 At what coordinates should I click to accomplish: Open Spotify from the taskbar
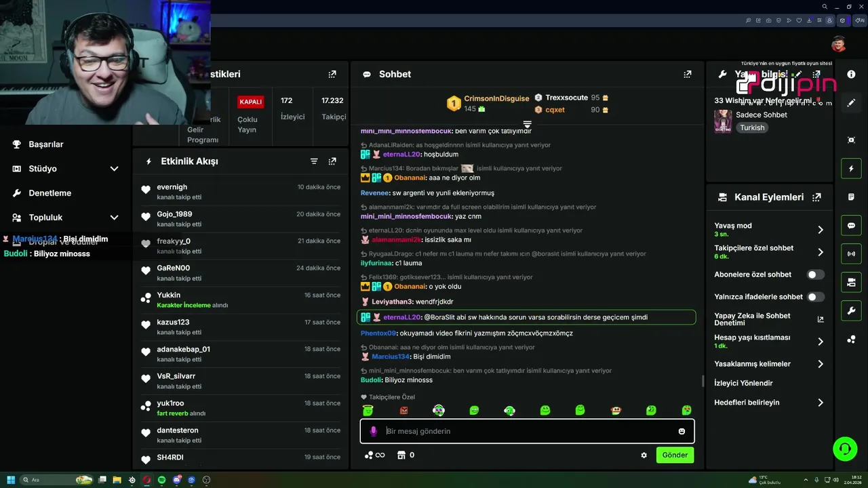point(162,480)
